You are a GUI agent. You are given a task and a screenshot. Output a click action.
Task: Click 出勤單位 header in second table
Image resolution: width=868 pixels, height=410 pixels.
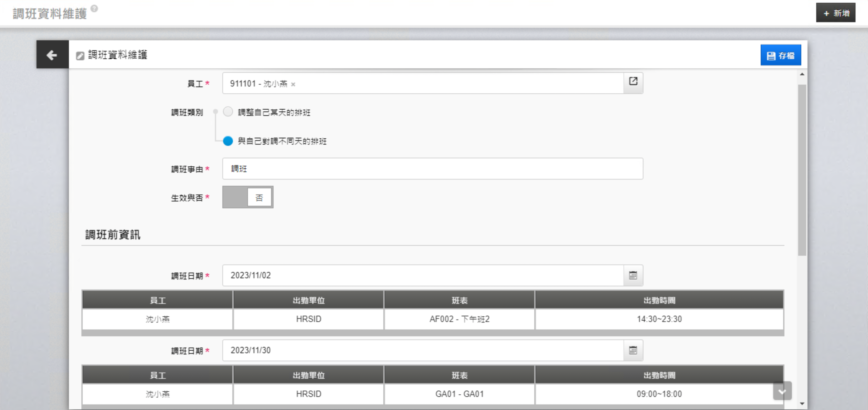coord(308,375)
